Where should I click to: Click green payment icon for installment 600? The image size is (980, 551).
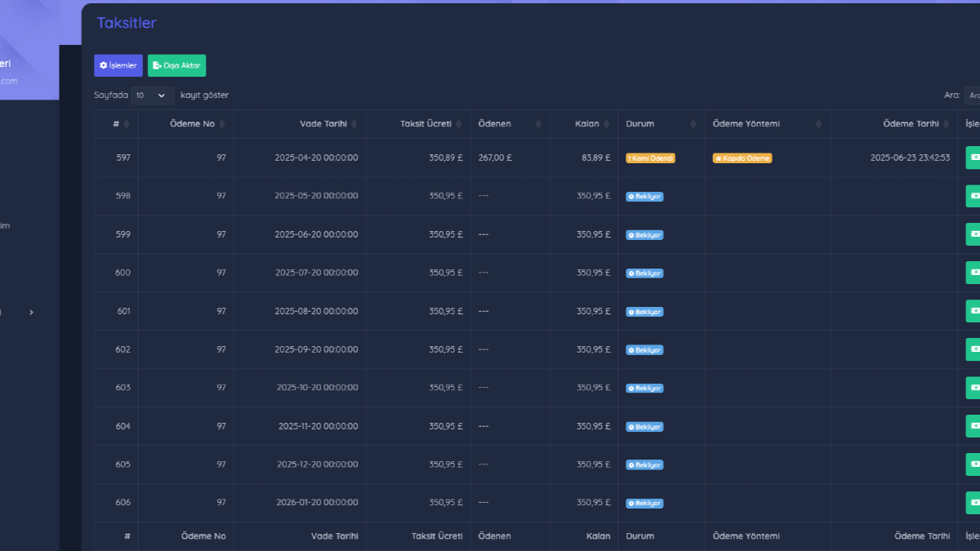pyautogui.click(x=973, y=273)
